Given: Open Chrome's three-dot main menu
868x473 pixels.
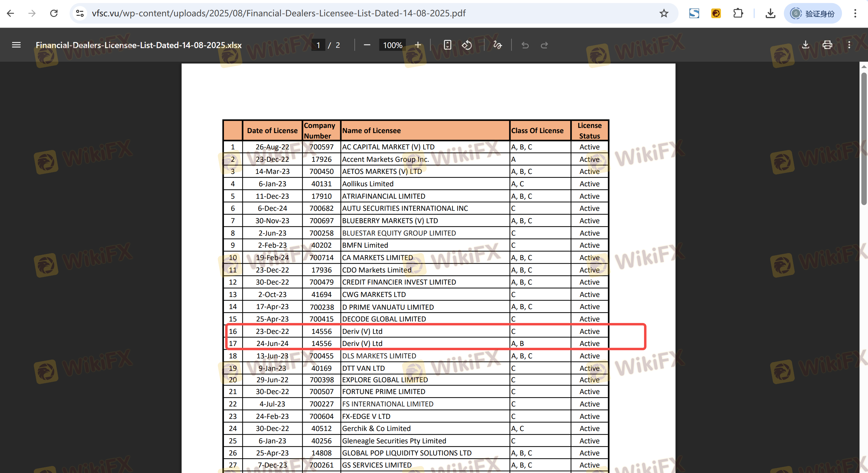Looking at the screenshot, I should (x=855, y=14).
